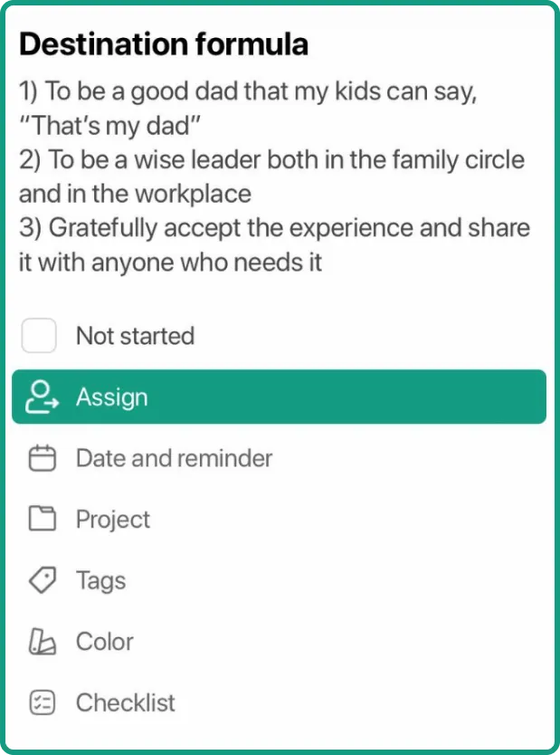Open the Date and reminder option

click(x=174, y=458)
